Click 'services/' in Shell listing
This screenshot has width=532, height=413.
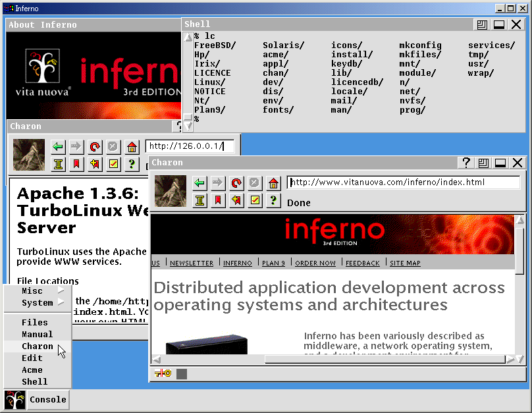tap(492, 45)
